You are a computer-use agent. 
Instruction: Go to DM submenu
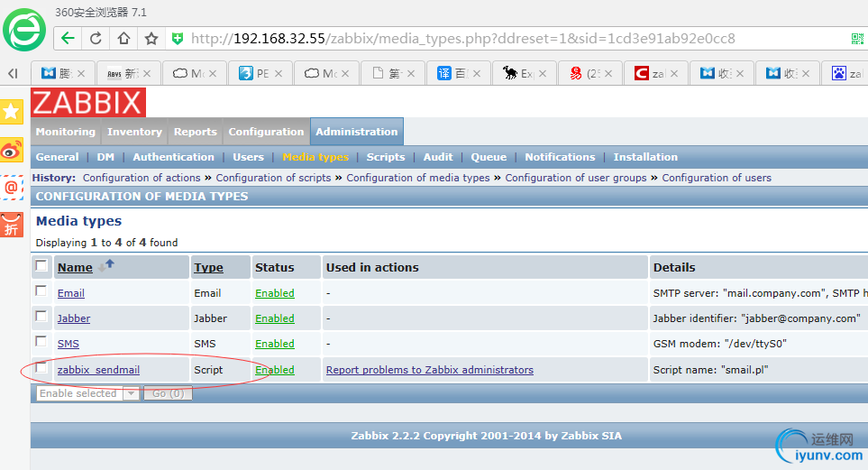pyautogui.click(x=105, y=157)
